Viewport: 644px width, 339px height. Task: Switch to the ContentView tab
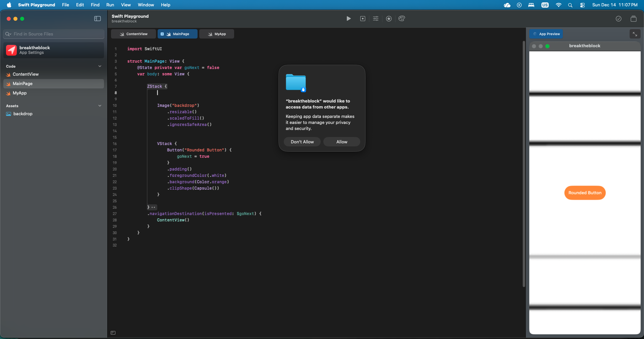(133, 34)
